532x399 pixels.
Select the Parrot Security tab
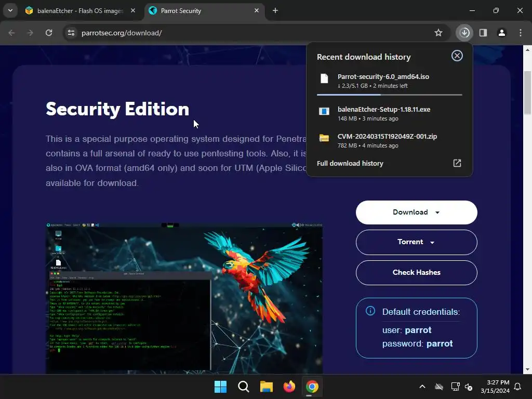[205, 11]
